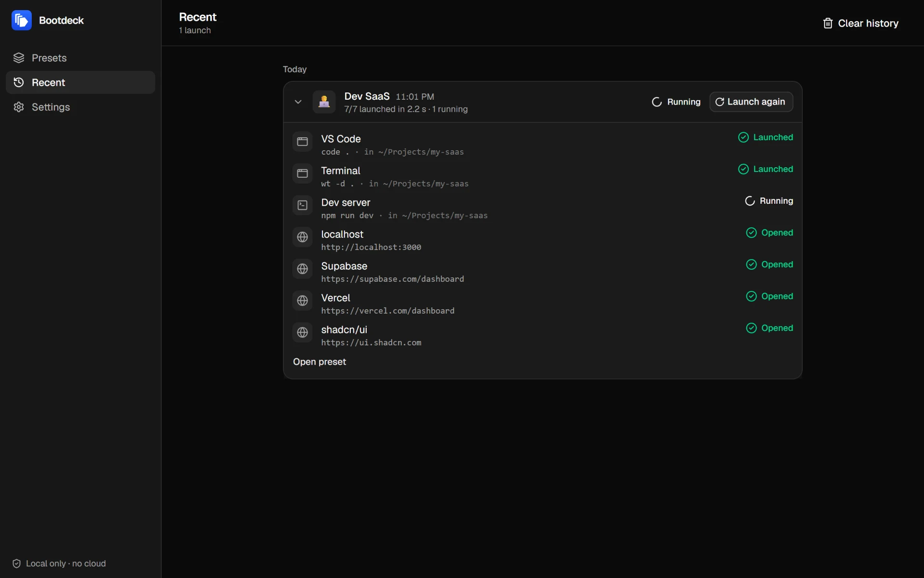The width and height of the screenshot is (924, 578).
Task: Collapse the Dev SaaS launch entry
Action: (298, 102)
